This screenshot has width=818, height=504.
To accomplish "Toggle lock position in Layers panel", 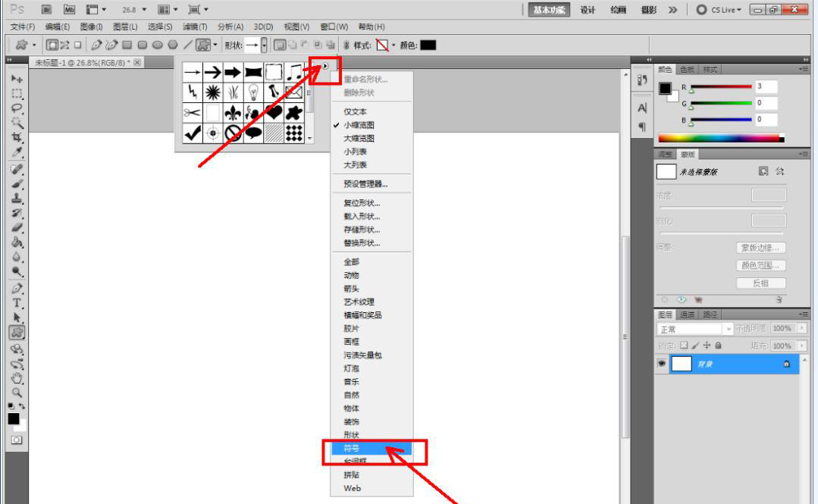I will tap(707, 346).
